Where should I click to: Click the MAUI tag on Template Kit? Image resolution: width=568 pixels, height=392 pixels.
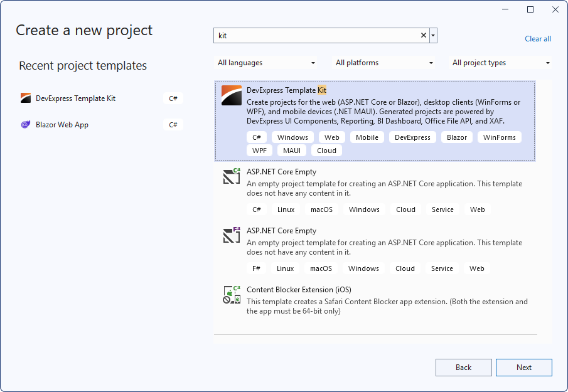click(x=292, y=151)
